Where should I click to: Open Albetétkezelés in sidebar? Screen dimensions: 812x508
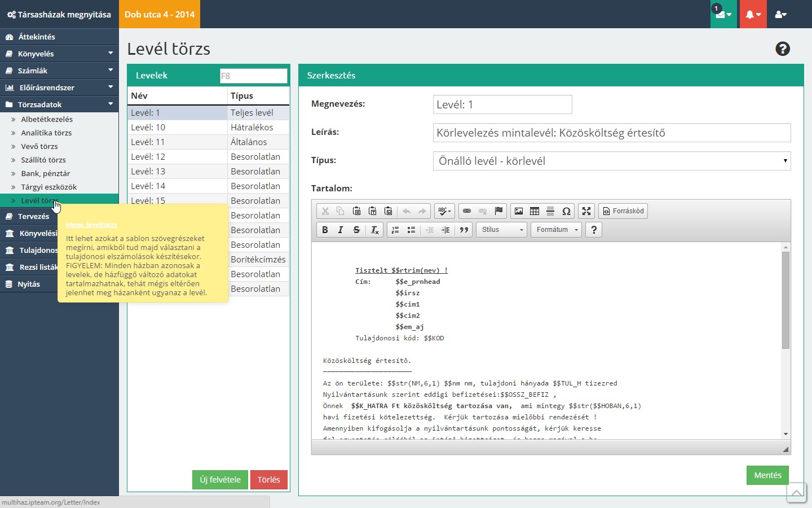(x=47, y=119)
